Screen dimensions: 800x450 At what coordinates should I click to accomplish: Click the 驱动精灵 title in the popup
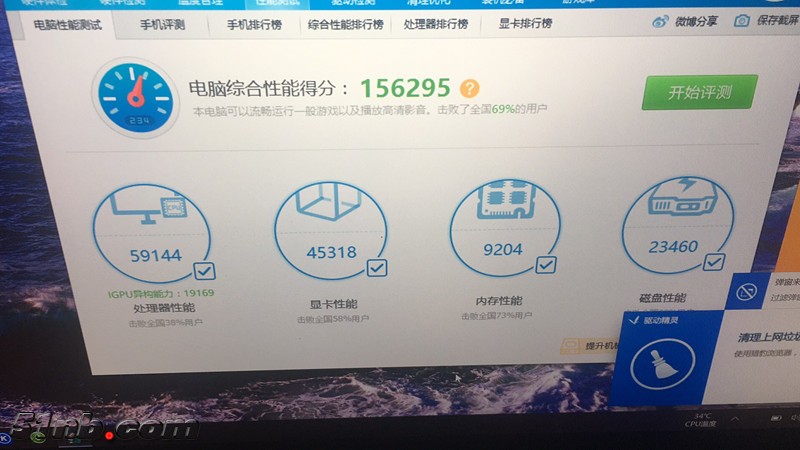[661, 320]
